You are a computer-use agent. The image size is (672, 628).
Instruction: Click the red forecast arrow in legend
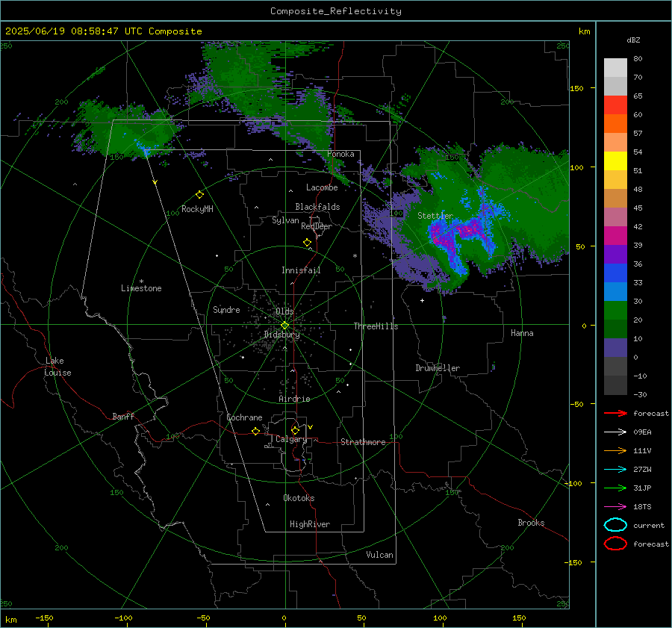tap(615, 413)
